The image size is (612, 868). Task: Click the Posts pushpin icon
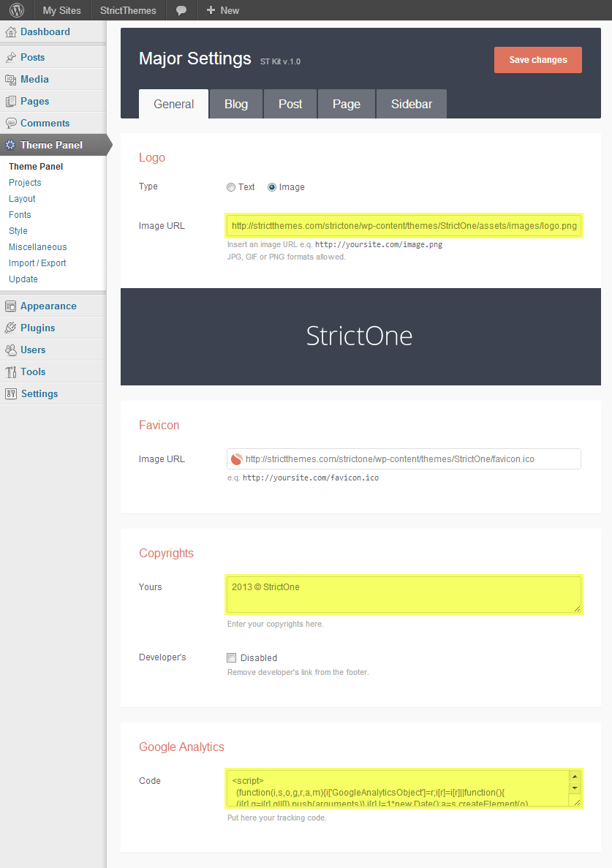(x=11, y=58)
